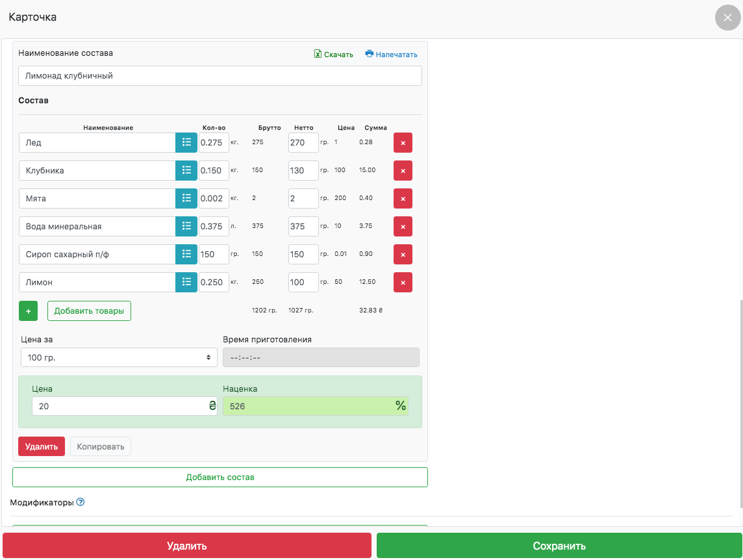Click green plus to add ingredient row
Viewport: 743px width, 560px height.
tap(28, 311)
